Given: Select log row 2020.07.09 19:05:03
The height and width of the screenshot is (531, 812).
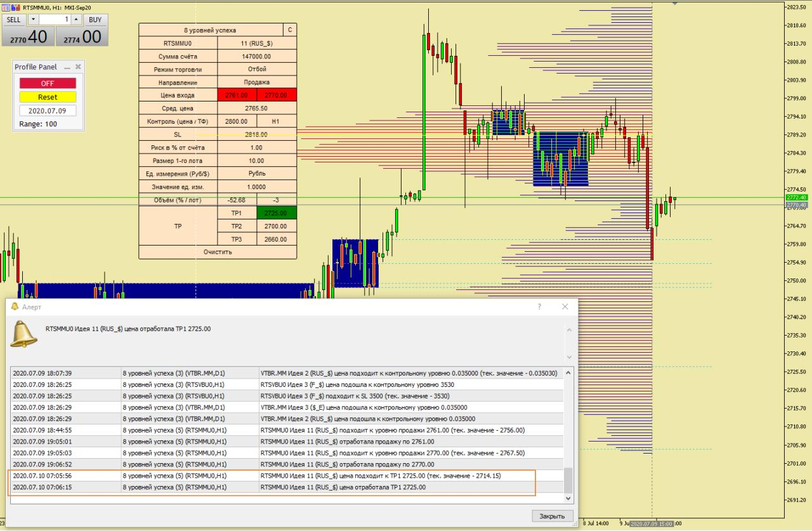Looking at the screenshot, I should point(287,453).
